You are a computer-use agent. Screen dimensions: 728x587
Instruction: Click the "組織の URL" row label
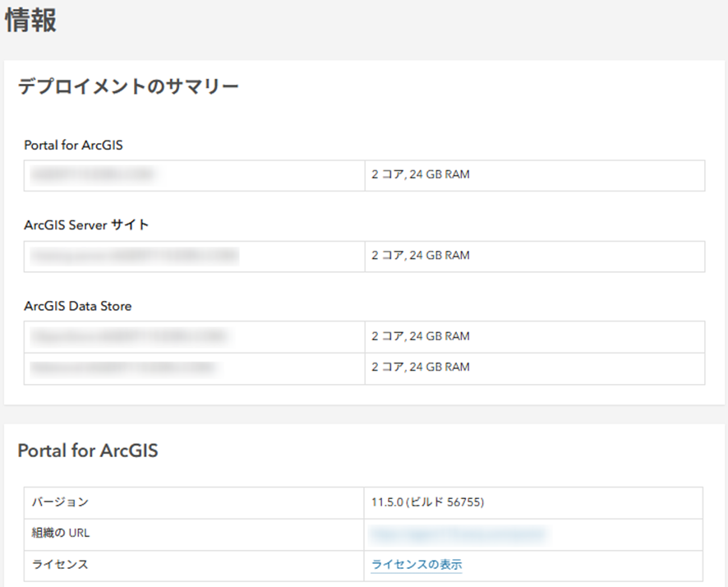61,534
